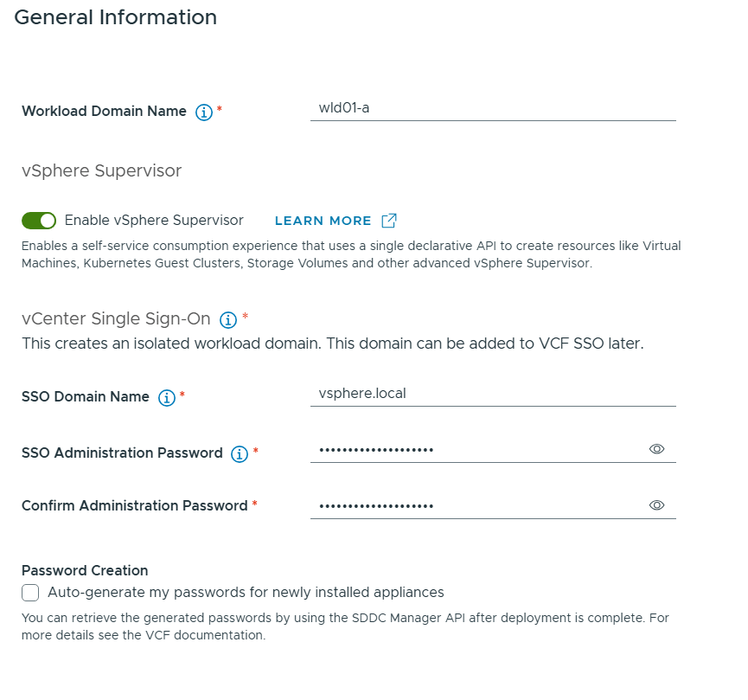
Task: Toggle off Enable vSphere Supervisor switch
Action: (39, 221)
